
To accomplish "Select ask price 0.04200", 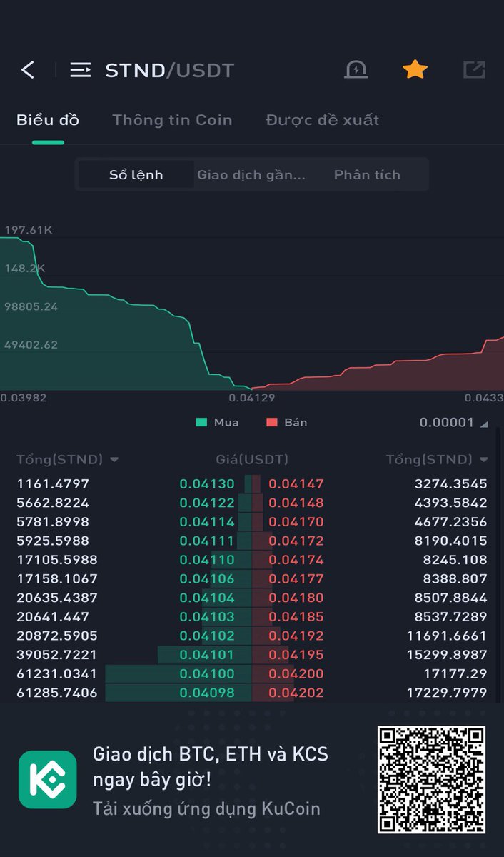I will pyautogui.click(x=296, y=673).
